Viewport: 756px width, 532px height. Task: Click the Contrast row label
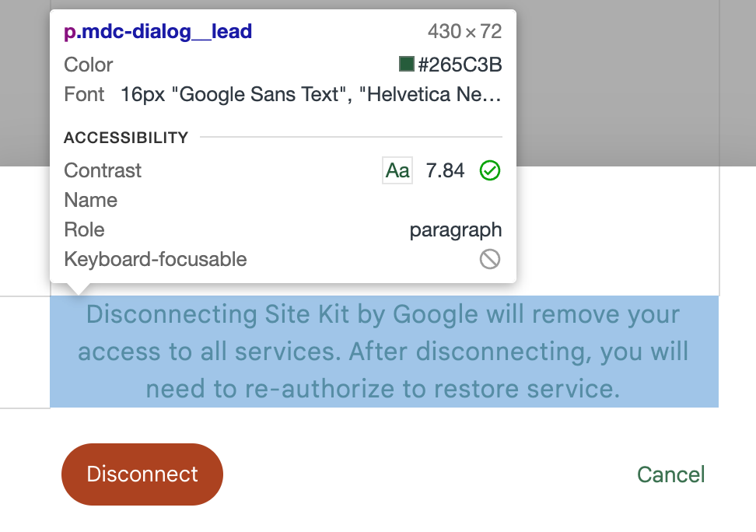(102, 170)
